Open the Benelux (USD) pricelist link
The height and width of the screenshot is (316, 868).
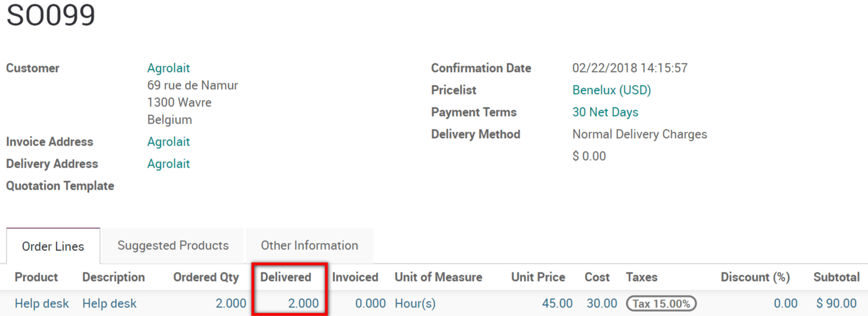click(611, 90)
